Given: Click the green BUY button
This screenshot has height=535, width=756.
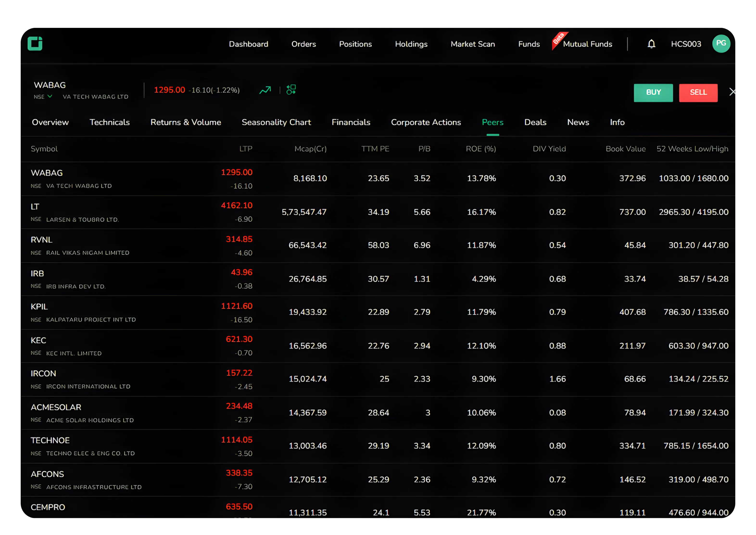Looking at the screenshot, I should (653, 92).
